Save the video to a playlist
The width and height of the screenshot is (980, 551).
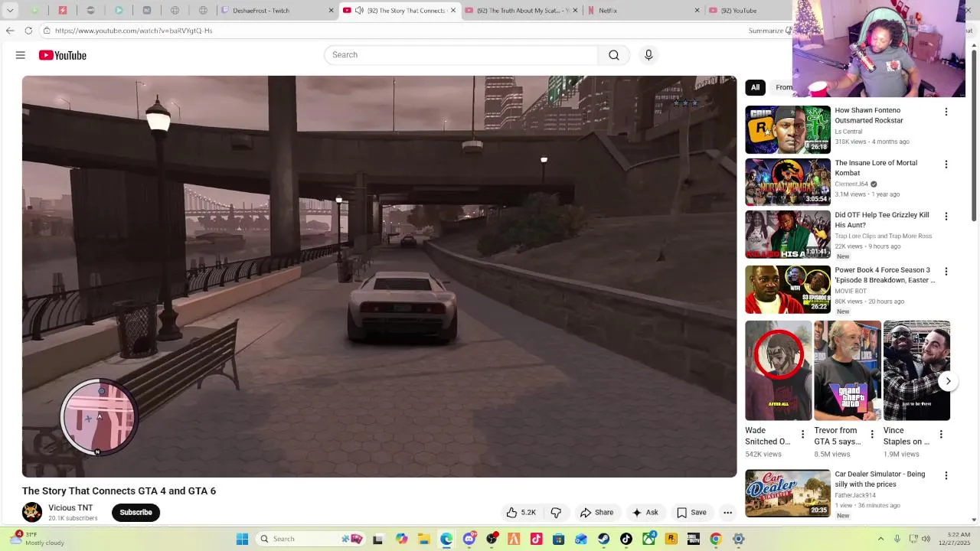(x=691, y=513)
